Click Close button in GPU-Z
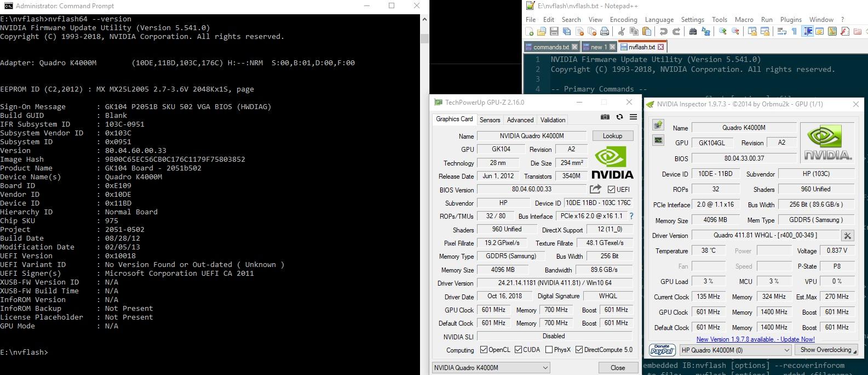Image resolution: width=868 pixels, height=375 pixels. pyautogui.click(x=618, y=368)
